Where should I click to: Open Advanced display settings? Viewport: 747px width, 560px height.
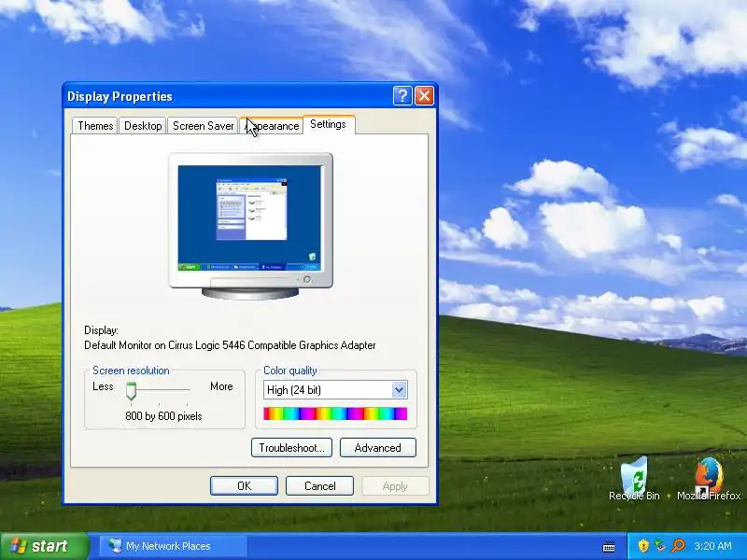tap(378, 448)
